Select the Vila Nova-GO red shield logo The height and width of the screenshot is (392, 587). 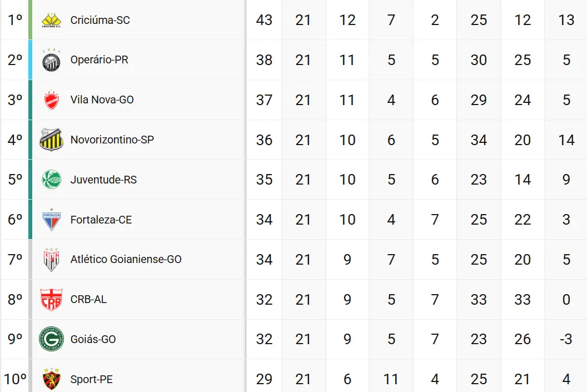tap(51, 100)
